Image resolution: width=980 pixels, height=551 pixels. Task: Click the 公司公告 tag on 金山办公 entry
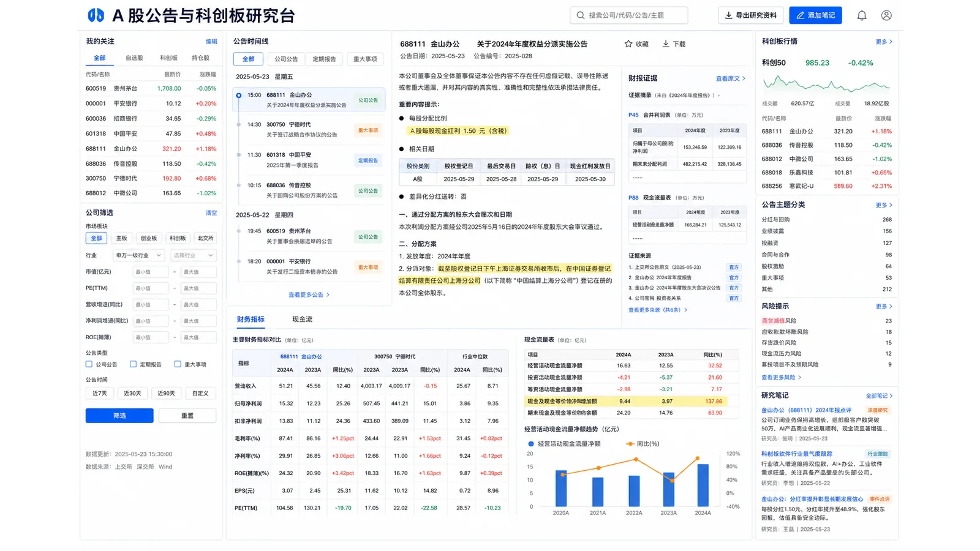(368, 100)
